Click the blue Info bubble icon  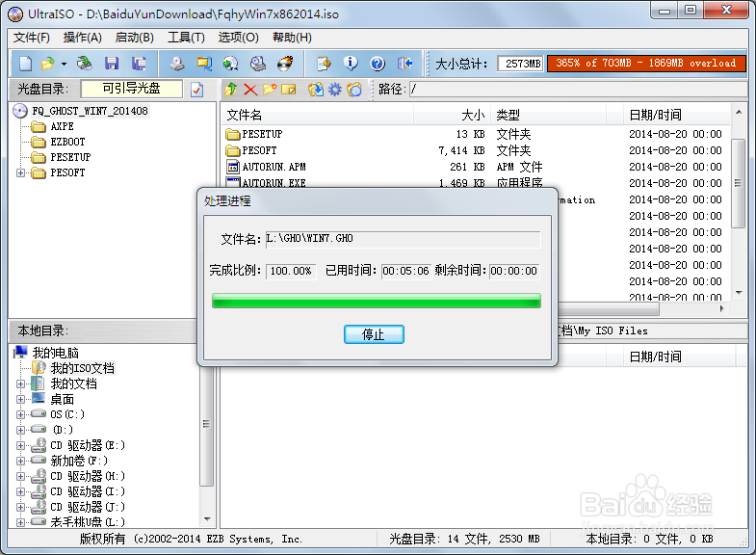[x=351, y=64]
